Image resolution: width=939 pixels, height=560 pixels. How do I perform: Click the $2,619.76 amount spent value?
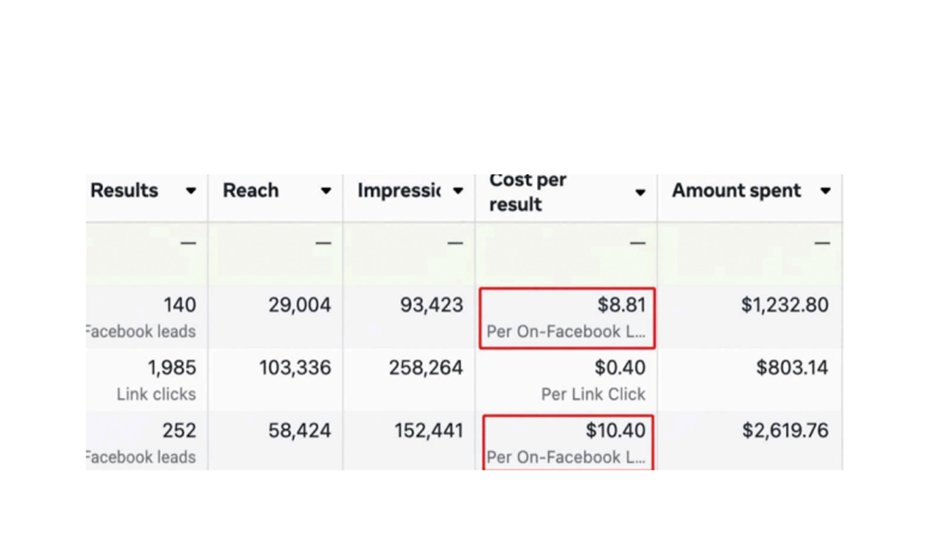tap(785, 430)
